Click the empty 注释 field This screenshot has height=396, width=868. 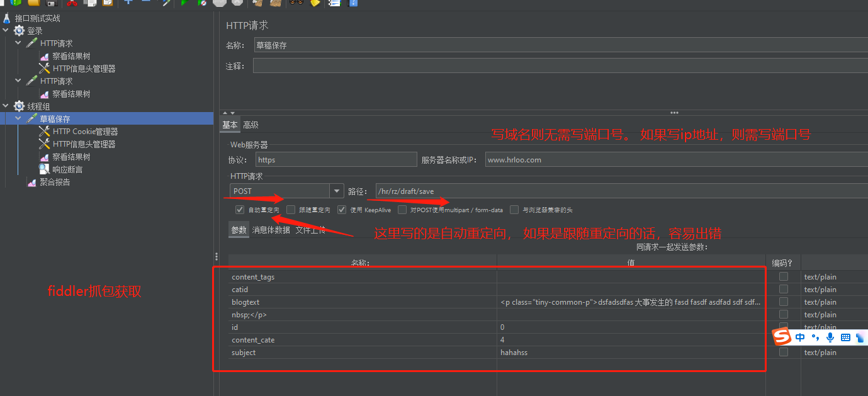click(x=560, y=65)
